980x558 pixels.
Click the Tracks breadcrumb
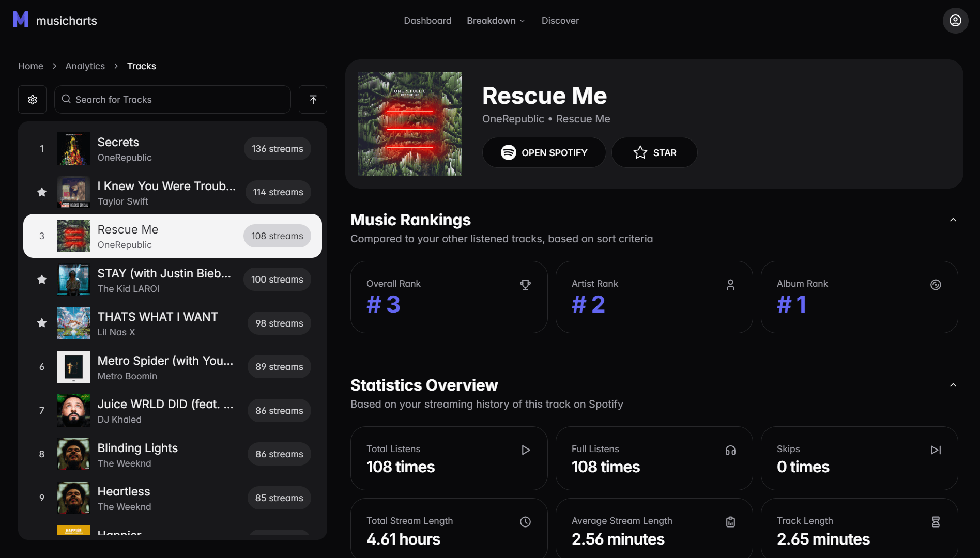click(142, 66)
